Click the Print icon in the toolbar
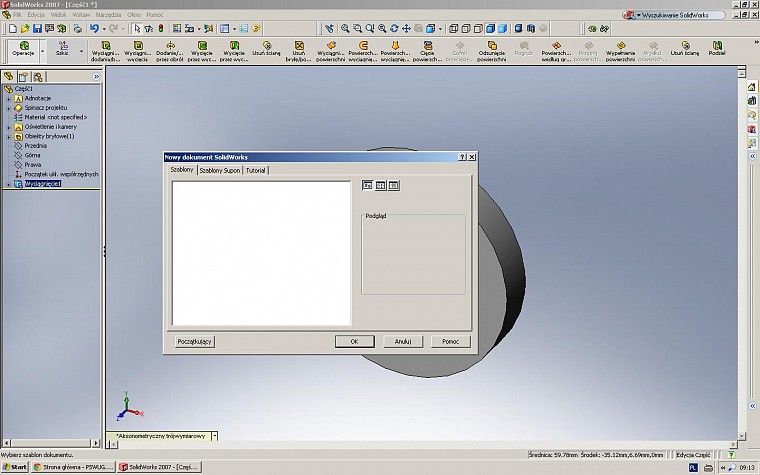This screenshot has height=475, width=760. point(77,29)
